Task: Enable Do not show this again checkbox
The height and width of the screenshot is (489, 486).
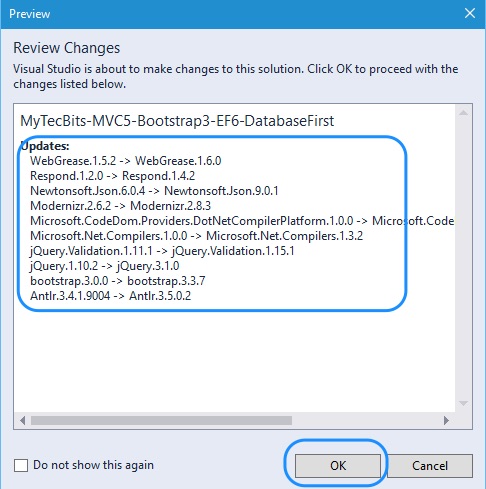Action: [x=21, y=465]
